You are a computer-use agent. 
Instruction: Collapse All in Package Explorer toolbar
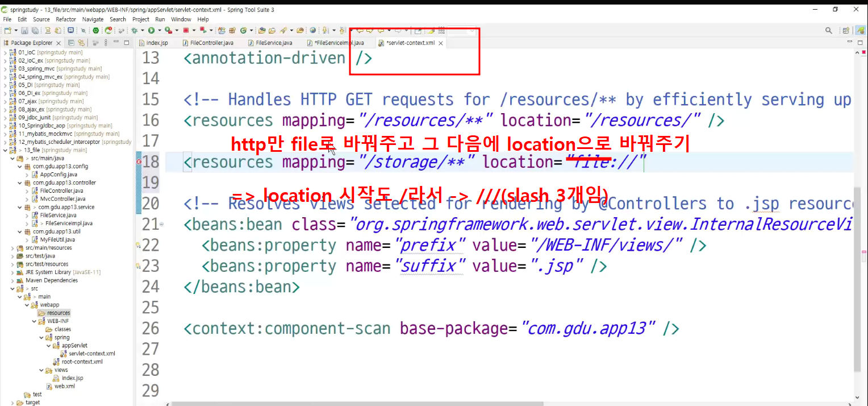[x=71, y=43]
